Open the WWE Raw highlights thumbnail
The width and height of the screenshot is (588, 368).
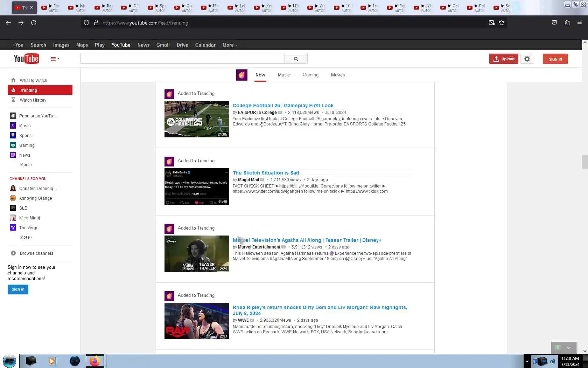197,321
